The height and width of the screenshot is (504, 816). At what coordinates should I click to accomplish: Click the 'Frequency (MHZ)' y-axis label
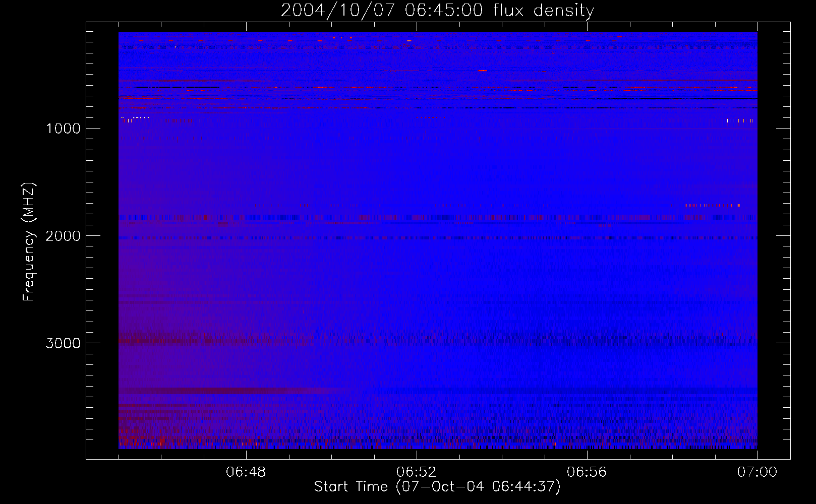(x=29, y=242)
